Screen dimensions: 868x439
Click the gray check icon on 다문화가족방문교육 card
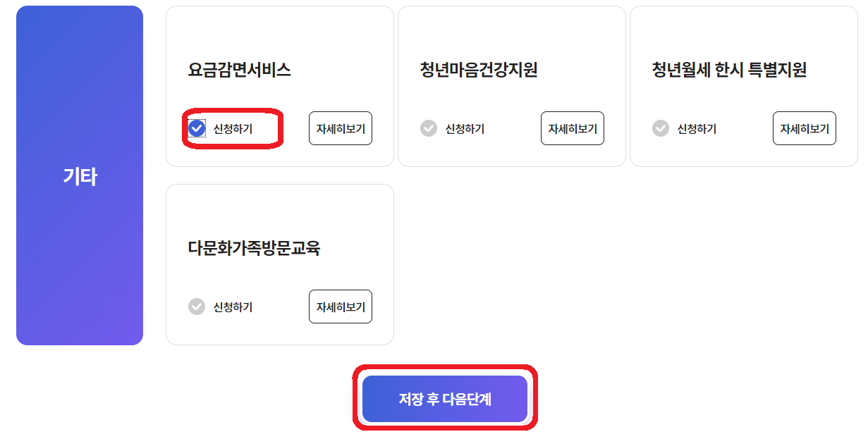(197, 307)
